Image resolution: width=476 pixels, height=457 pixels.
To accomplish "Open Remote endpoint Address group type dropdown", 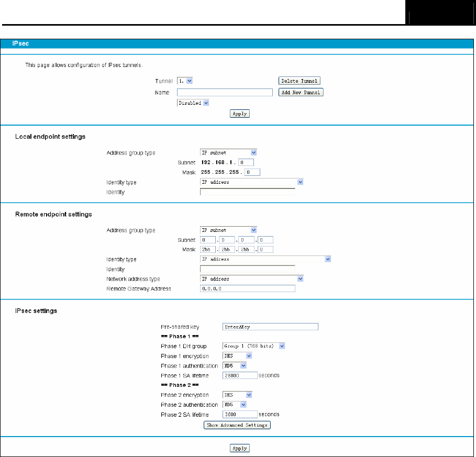I will click(x=229, y=230).
